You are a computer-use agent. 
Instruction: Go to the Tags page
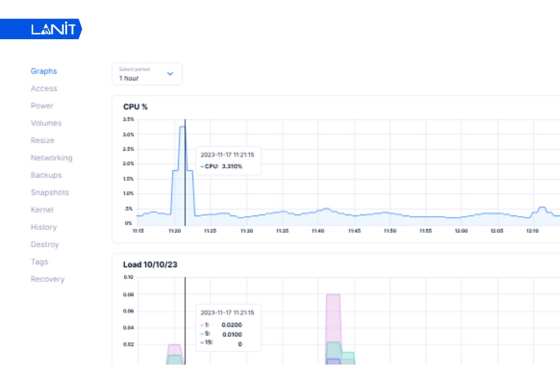tap(39, 262)
